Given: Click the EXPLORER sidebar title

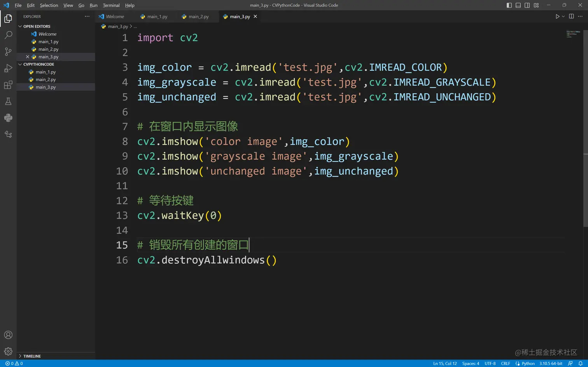Looking at the screenshot, I should 32,16.
